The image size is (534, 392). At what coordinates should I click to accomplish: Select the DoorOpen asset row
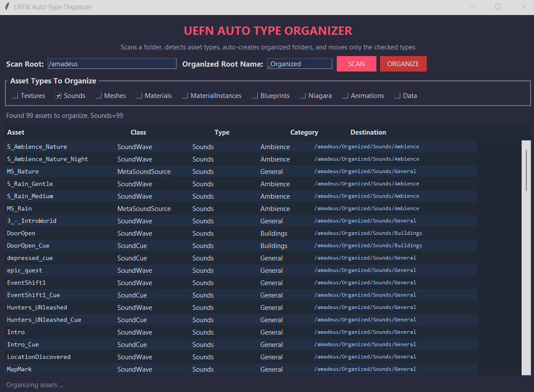point(241,233)
